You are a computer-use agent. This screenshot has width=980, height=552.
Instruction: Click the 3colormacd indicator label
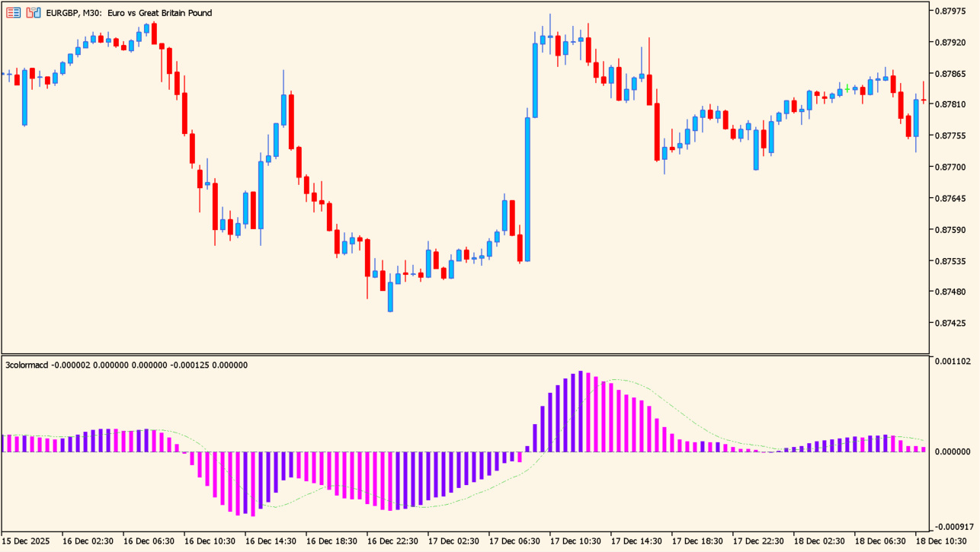point(27,365)
